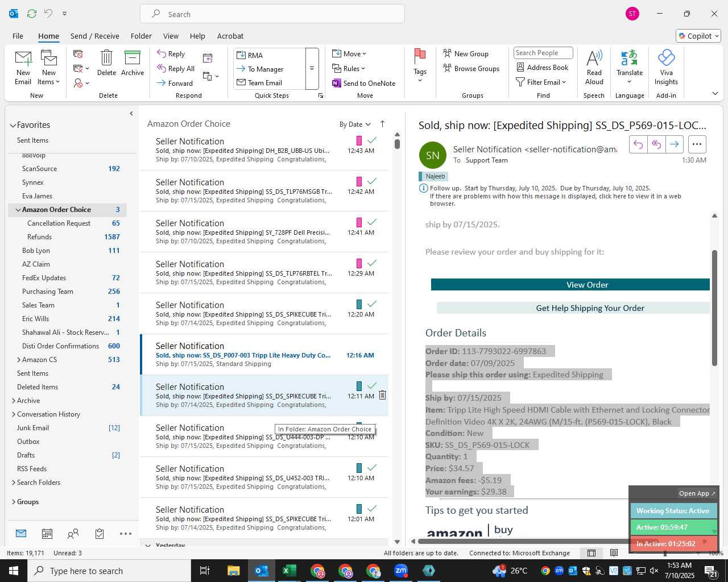Click the Open App link in the tracker widget
728x582 pixels.
(697, 493)
